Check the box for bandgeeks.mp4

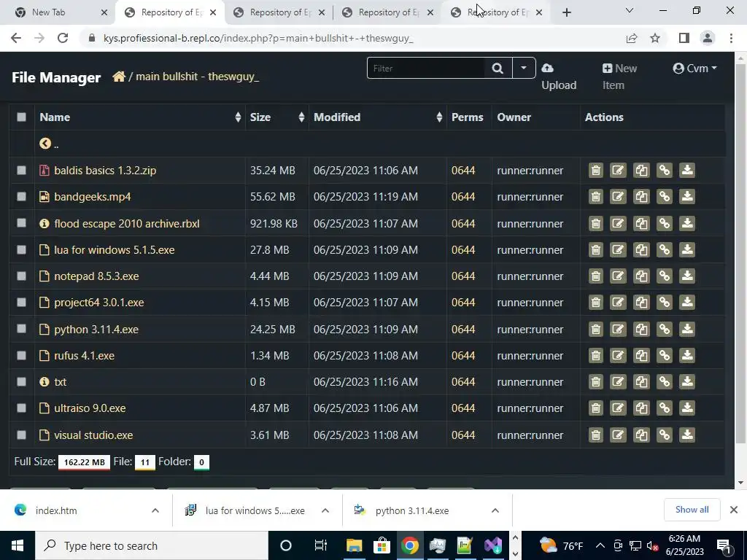point(21,196)
